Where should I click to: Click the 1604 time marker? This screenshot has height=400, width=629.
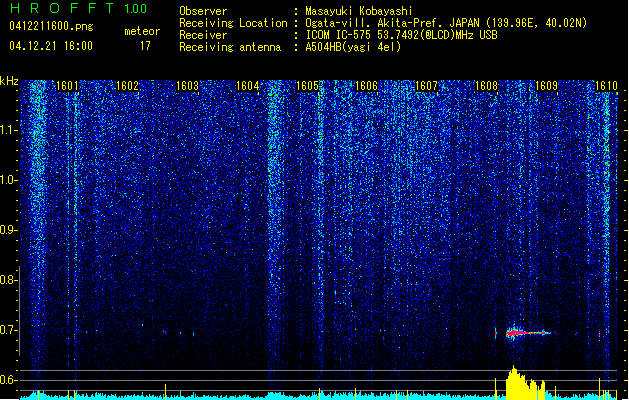(248, 86)
